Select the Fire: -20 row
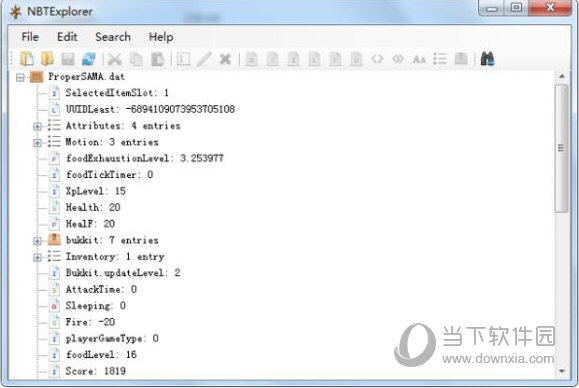Viewport: 579px width, 388px height. pyautogui.click(x=90, y=322)
